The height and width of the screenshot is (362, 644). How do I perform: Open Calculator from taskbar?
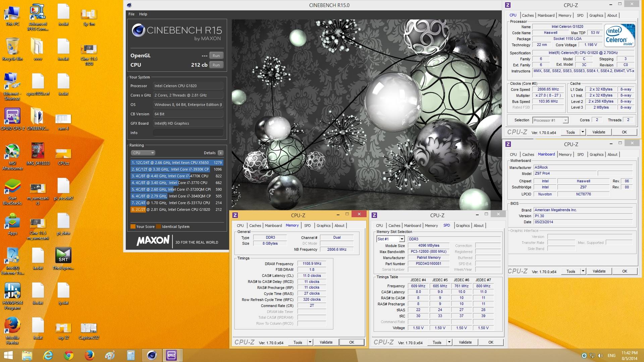131,355
